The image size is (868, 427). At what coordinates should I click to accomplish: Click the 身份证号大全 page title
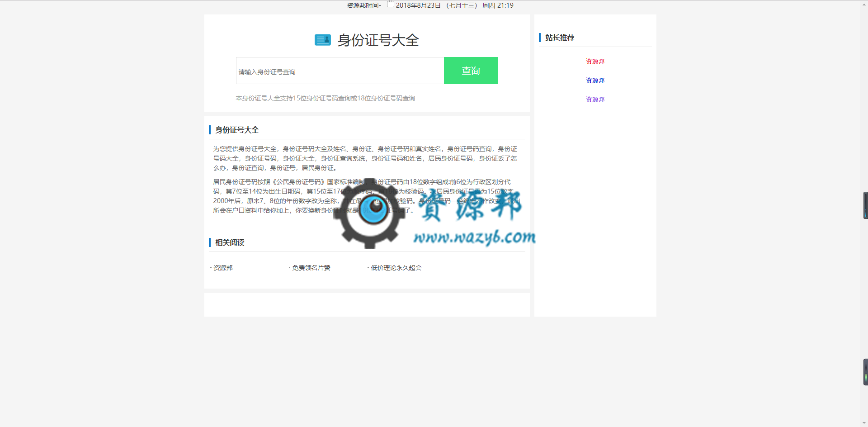(x=378, y=40)
